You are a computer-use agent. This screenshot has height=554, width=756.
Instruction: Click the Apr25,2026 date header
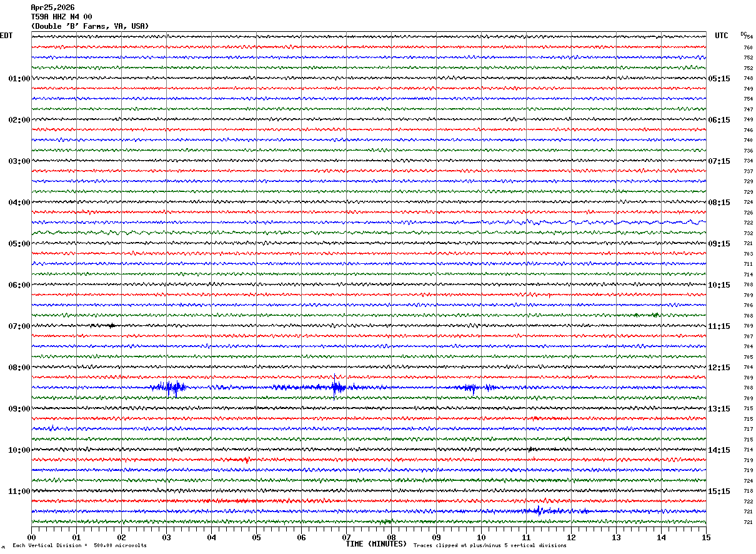(x=52, y=8)
